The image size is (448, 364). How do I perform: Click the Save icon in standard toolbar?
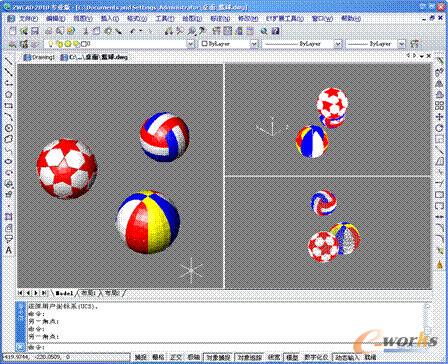click(34, 31)
